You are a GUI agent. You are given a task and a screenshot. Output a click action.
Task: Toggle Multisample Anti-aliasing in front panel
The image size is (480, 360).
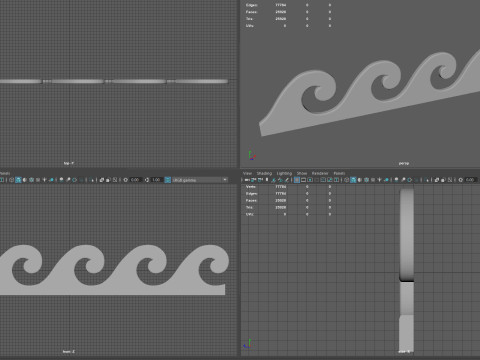(75, 180)
